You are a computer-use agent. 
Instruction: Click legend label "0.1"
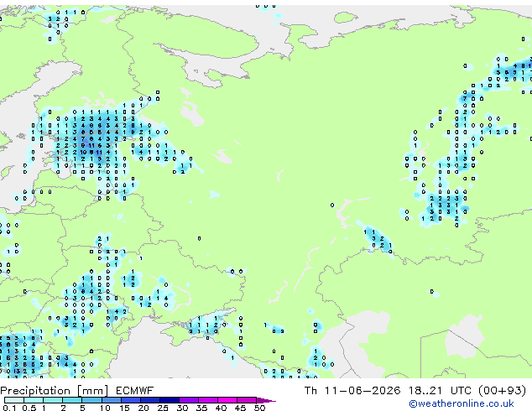(9, 408)
